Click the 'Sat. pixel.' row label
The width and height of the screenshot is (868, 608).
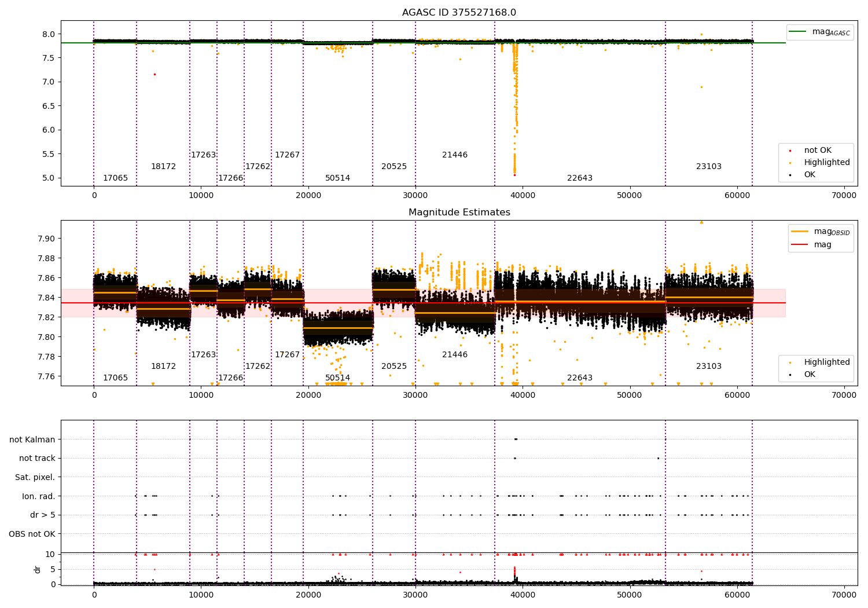click(x=35, y=477)
